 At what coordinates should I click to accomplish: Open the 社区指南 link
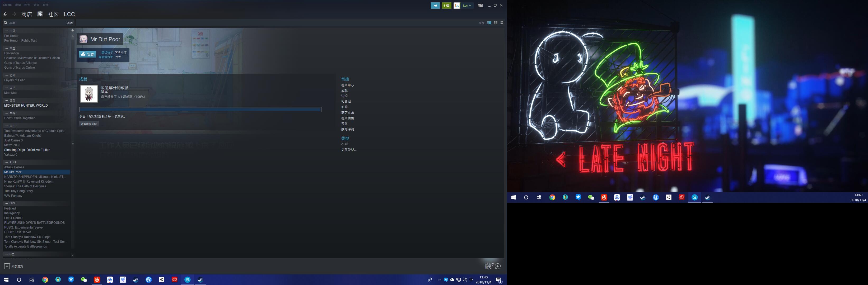pos(347,118)
